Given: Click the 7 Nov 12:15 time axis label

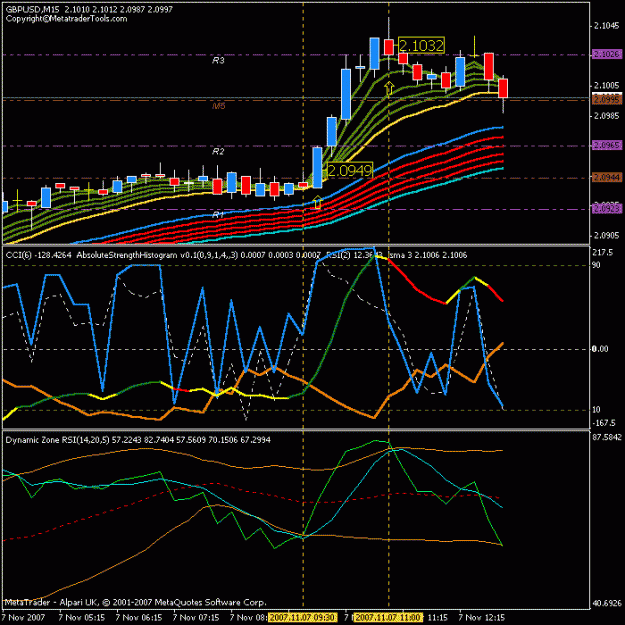Looking at the screenshot, I should coord(482,617).
